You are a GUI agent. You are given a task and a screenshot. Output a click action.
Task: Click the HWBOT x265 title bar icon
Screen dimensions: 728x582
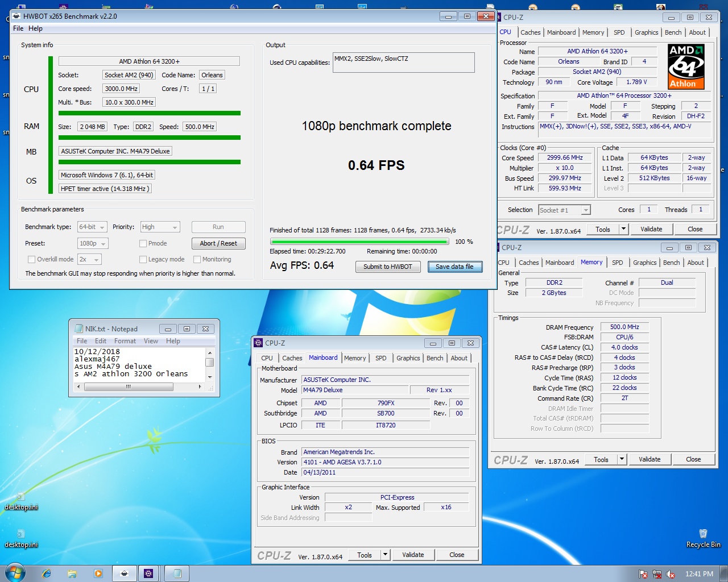click(x=16, y=16)
